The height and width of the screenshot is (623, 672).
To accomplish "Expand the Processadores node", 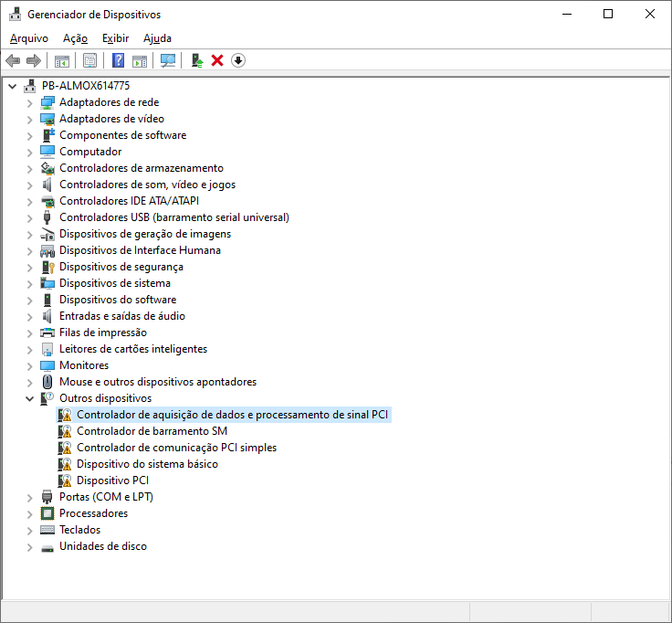I will [30, 513].
